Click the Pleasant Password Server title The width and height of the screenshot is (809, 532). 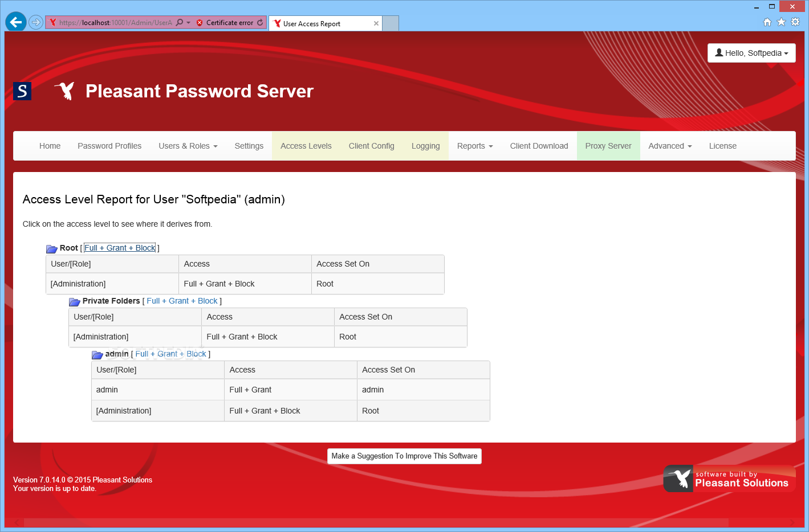(x=200, y=91)
